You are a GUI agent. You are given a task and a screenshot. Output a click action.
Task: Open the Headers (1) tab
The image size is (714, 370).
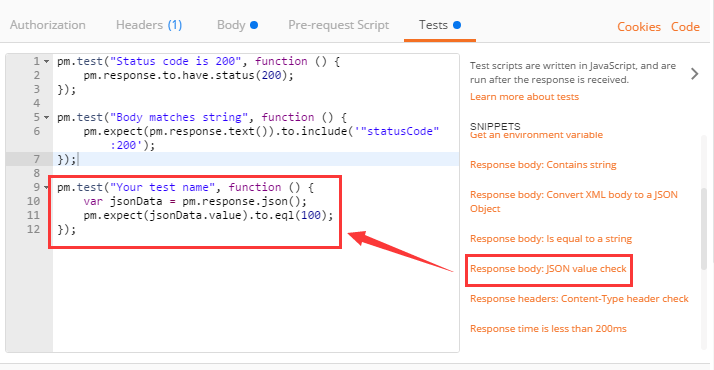pyautogui.click(x=149, y=25)
